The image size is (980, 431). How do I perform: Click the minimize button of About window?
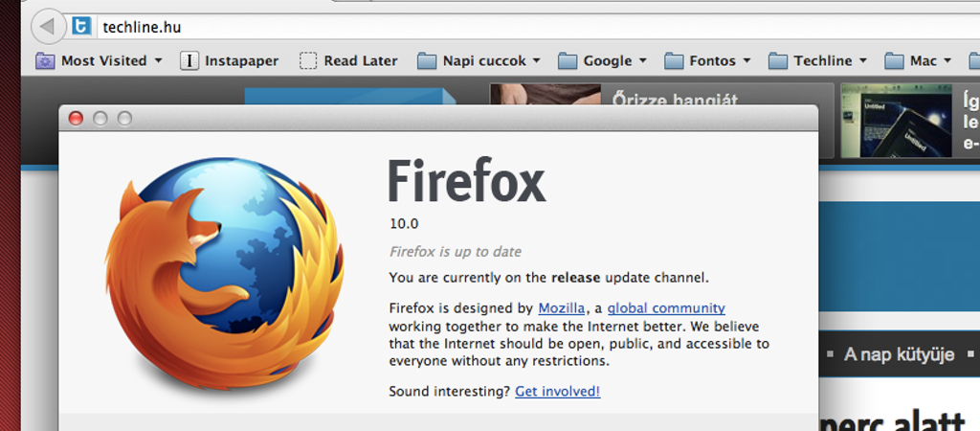click(100, 118)
